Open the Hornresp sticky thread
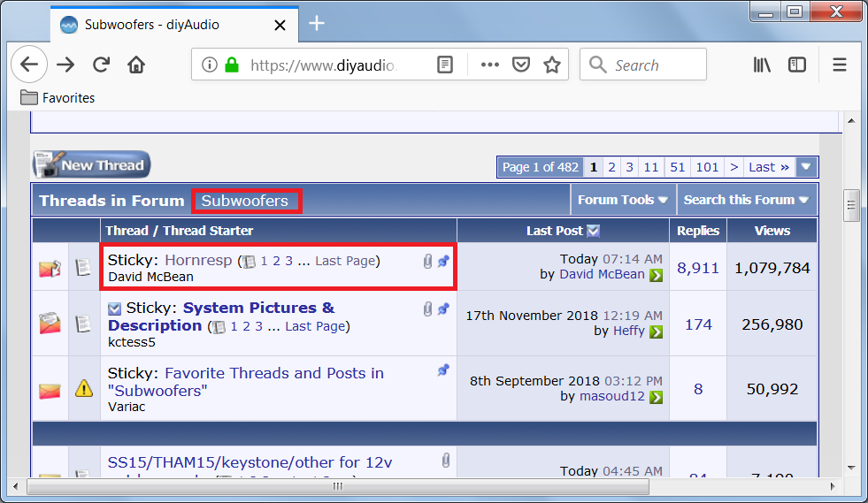Image resolution: width=868 pixels, height=503 pixels. point(198,260)
